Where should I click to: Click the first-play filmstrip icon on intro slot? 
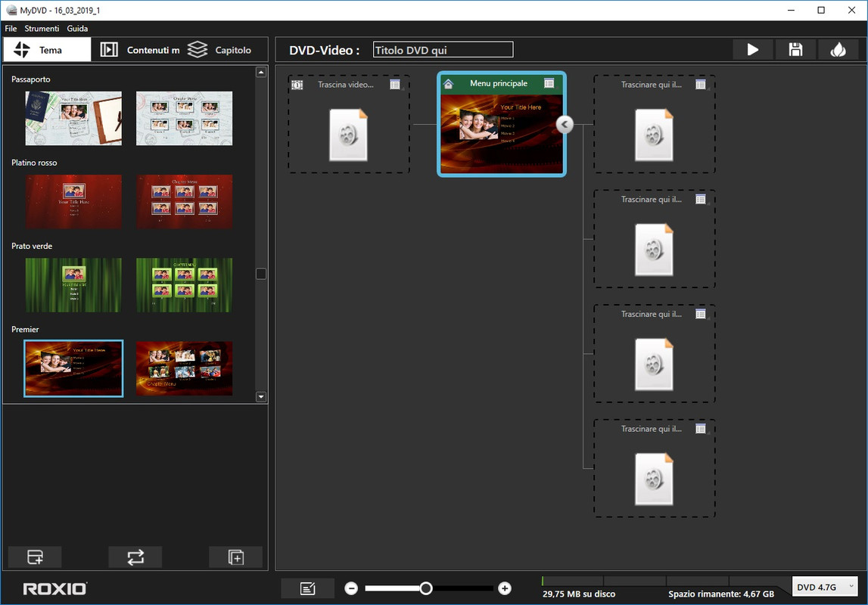297,85
